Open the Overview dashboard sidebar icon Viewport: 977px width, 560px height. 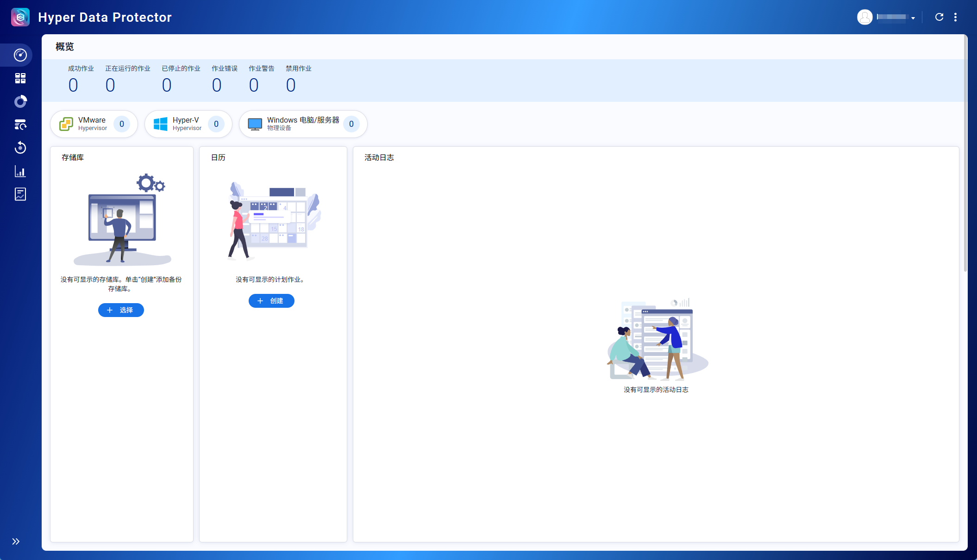[20, 55]
